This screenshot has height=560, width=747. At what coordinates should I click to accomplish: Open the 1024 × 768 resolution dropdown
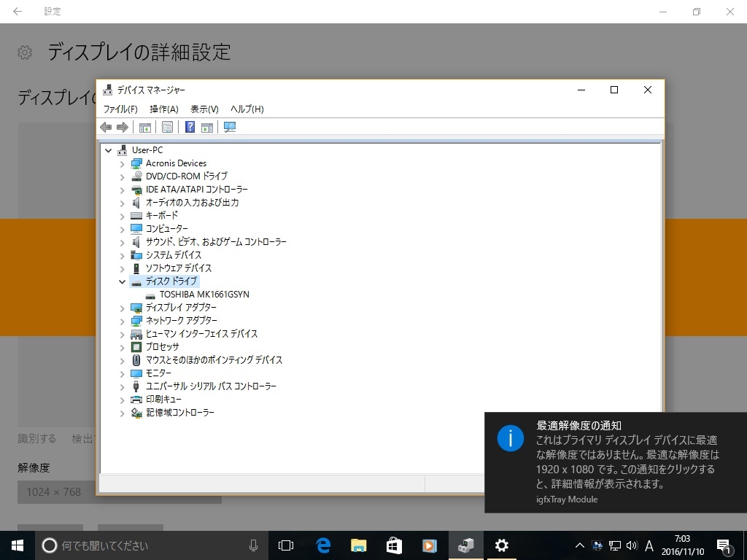pyautogui.click(x=120, y=492)
